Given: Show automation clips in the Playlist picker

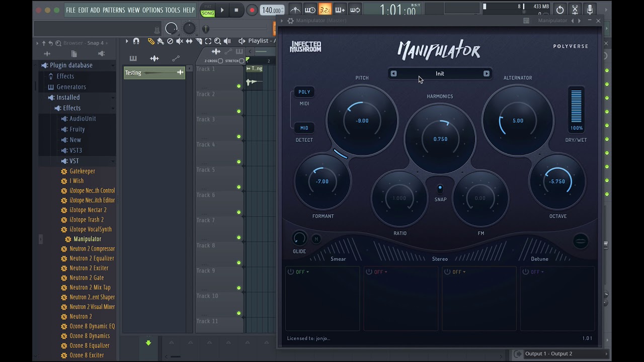Looking at the screenshot, I should pyautogui.click(x=176, y=58).
